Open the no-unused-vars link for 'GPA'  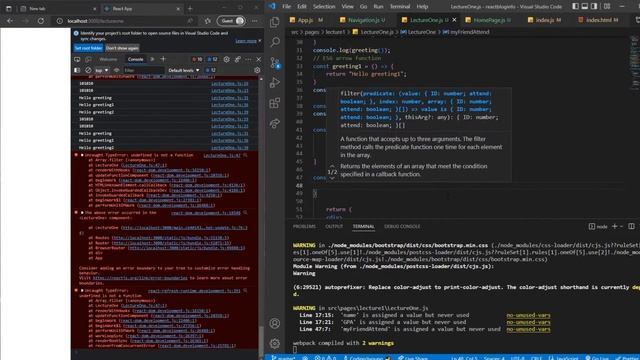click(528, 322)
